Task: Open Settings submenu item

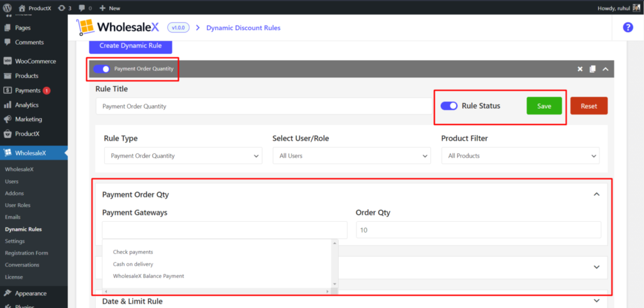Action: (x=15, y=241)
